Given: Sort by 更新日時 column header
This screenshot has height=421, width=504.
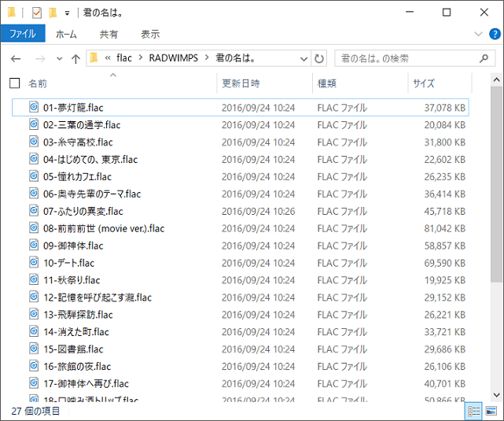Looking at the screenshot, I should click(x=241, y=83).
